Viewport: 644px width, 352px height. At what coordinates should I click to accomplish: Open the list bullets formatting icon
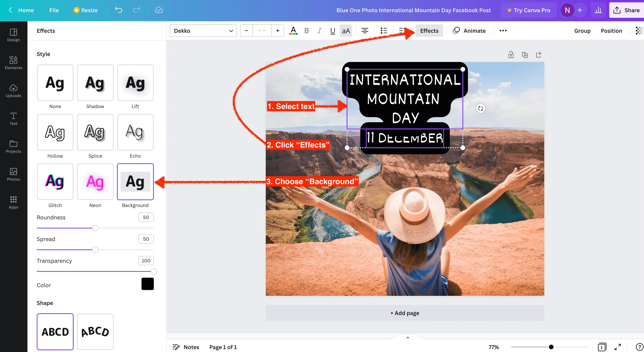tap(383, 31)
